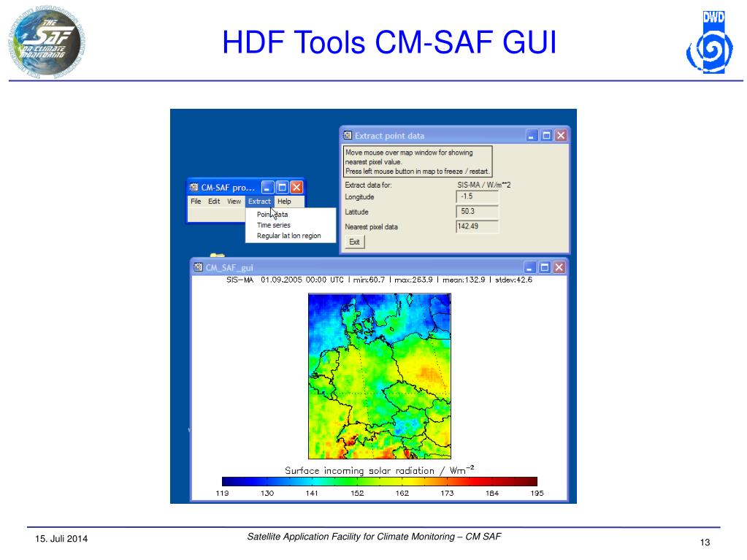This screenshot has width=747, height=560.
Task: Click the map header text with min:60.7
Action: click(x=379, y=280)
